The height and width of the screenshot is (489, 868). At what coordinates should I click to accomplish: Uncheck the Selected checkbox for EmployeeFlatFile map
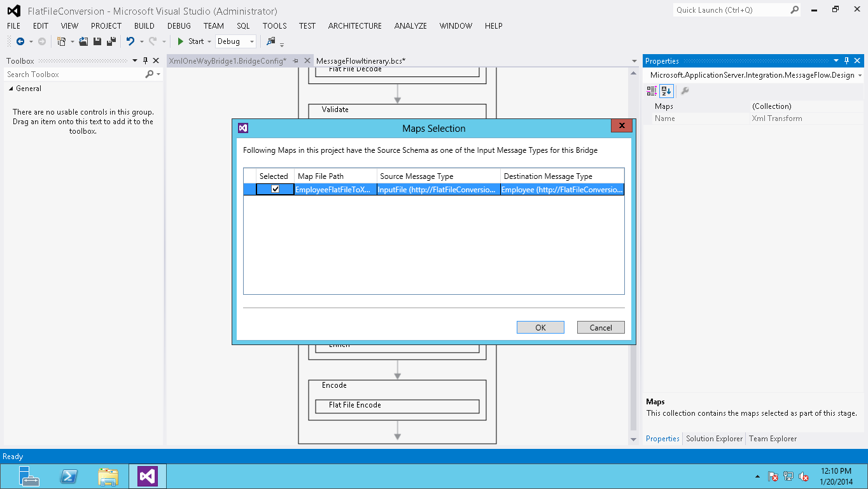[275, 189]
